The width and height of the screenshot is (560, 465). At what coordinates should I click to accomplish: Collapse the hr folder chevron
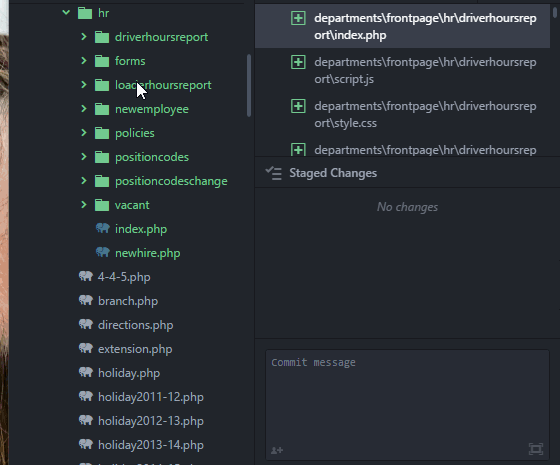66,13
